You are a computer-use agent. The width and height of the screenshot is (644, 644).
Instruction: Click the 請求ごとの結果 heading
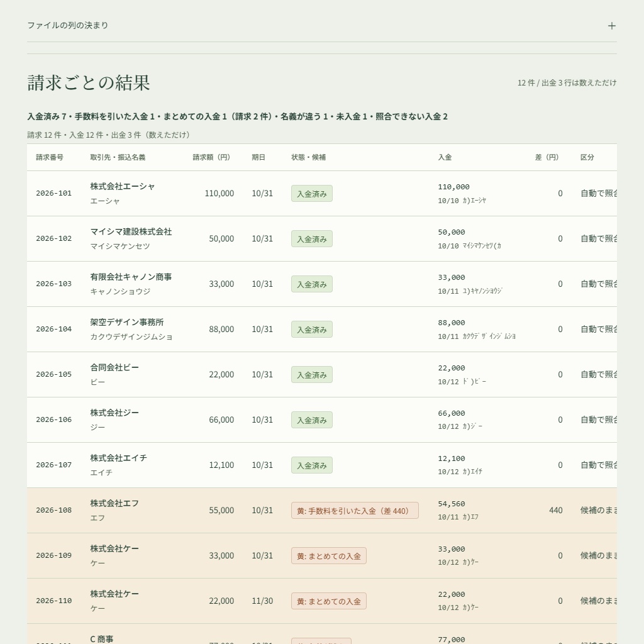[x=89, y=83]
